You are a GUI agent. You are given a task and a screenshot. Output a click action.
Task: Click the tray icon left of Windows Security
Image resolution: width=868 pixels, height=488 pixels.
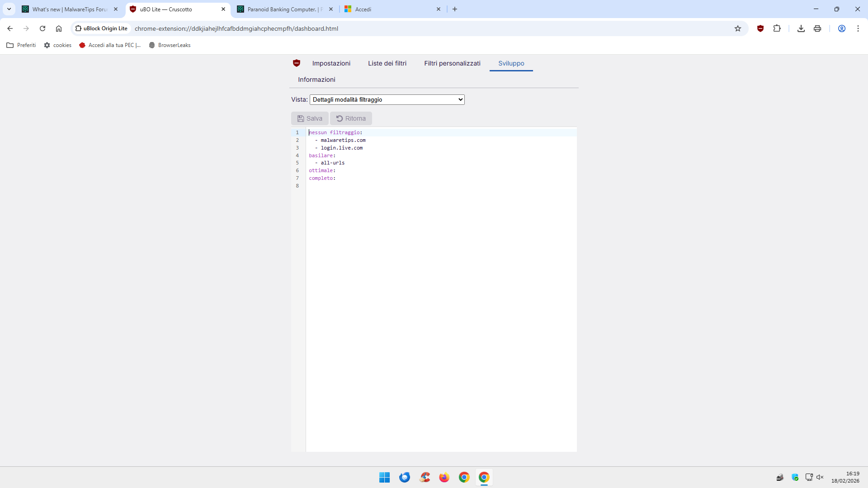[780, 477]
